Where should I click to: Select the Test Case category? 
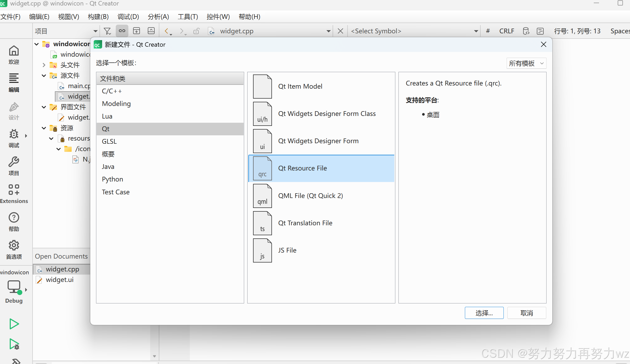[x=170, y=192]
